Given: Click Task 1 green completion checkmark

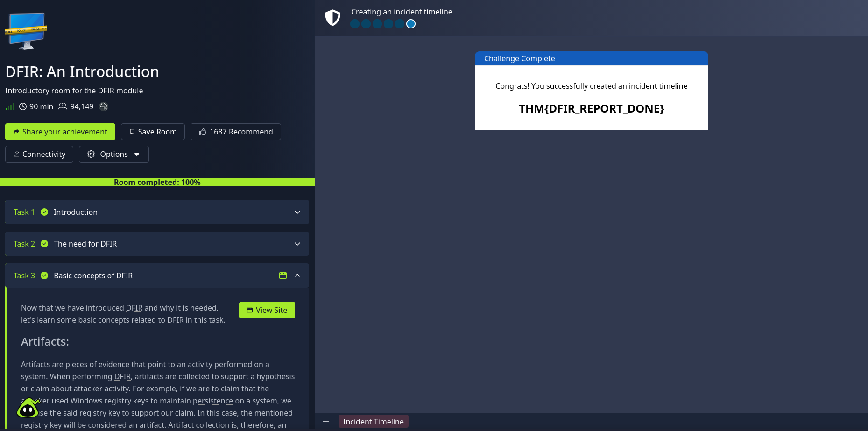Looking at the screenshot, I should [44, 212].
